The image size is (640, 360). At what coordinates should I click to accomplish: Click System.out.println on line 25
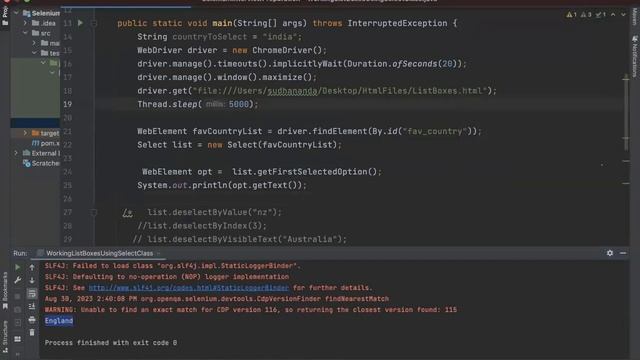point(182,185)
